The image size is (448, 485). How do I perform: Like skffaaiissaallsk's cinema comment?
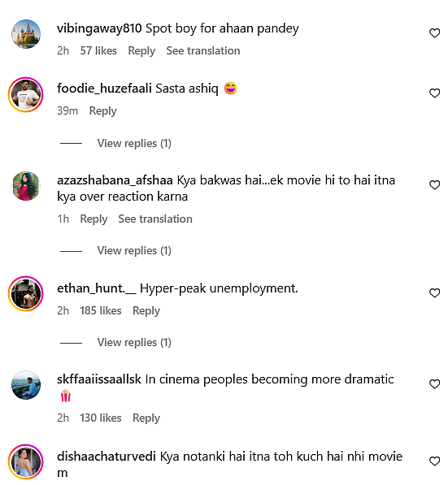434,383
